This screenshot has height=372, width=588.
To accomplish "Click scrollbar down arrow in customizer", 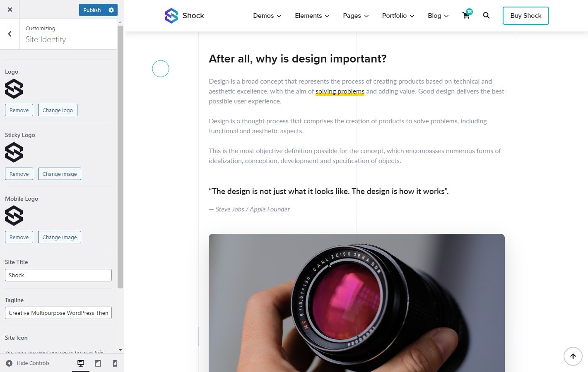I will click(x=120, y=350).
